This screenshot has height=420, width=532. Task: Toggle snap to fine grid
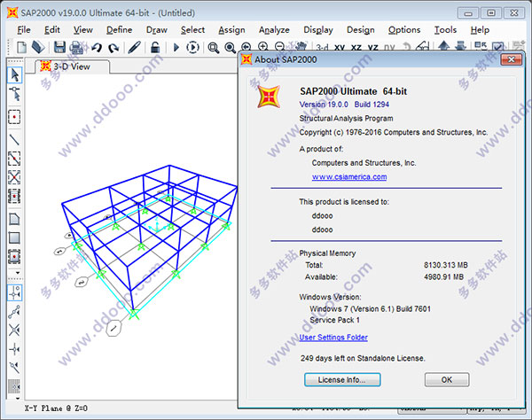pos(14,386)
